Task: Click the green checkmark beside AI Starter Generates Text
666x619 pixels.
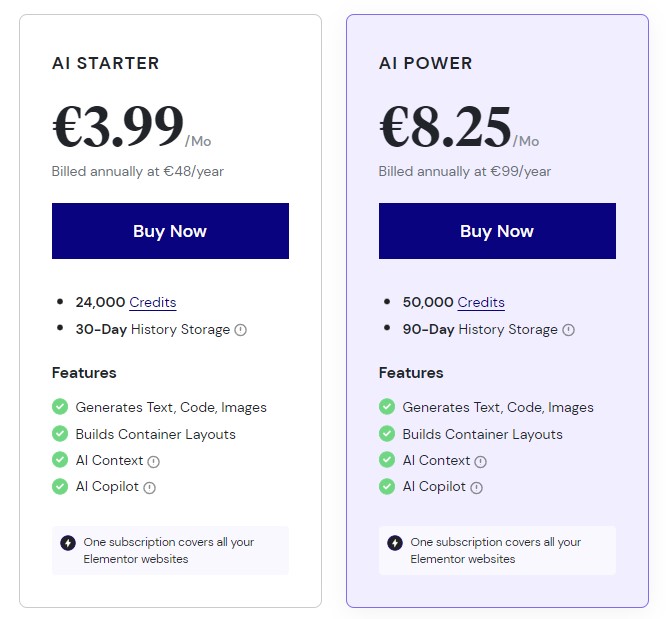Action: (x=60, y=407)
